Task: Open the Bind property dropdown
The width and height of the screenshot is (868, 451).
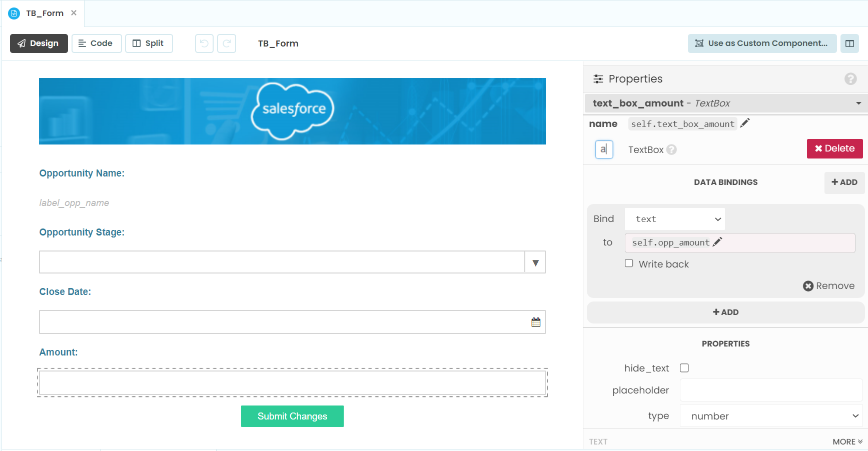Action: pyautogui.click(x=674, y=219)
